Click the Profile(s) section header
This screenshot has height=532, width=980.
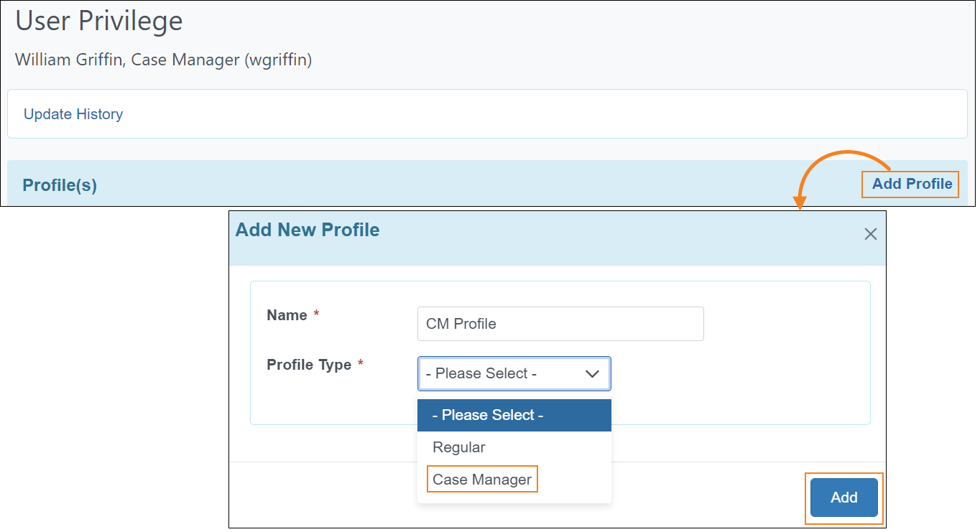tap(59, 185)
